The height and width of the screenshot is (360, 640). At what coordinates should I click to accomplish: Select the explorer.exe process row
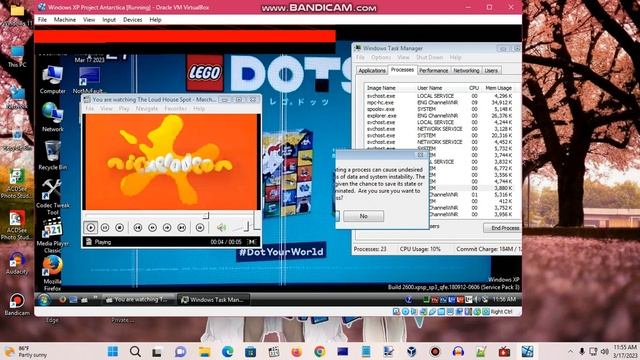pyautogui.click(x=439, y=116)
